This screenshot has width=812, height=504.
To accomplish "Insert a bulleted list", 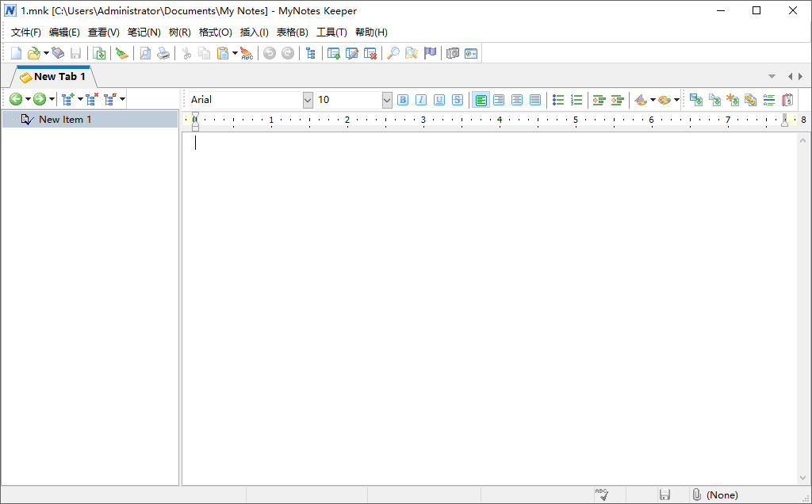I will tap(558, 100).
